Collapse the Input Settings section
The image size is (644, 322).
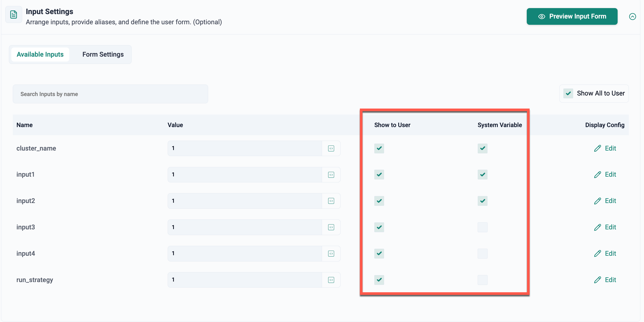click(x=632, y=17)
